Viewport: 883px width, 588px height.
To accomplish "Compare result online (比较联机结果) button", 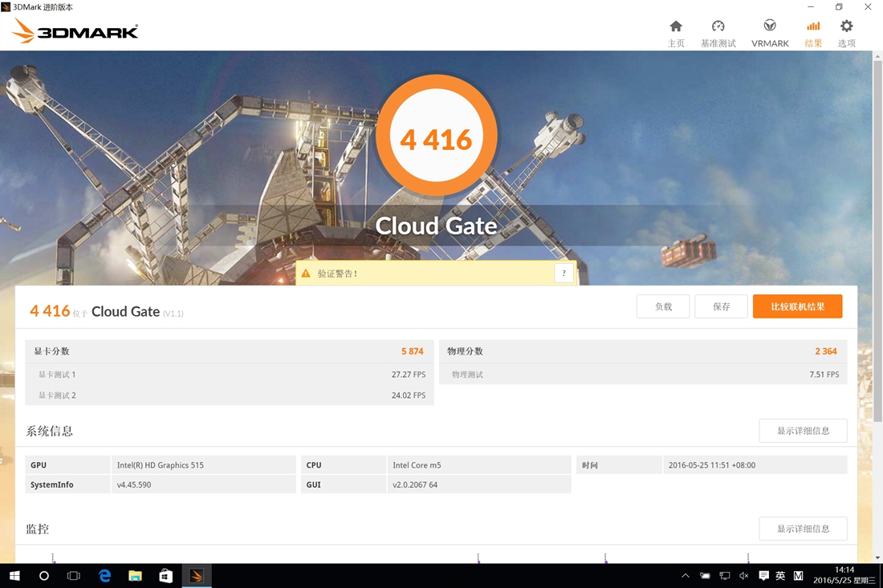I will pyautogui.click(x=797, y=306).
